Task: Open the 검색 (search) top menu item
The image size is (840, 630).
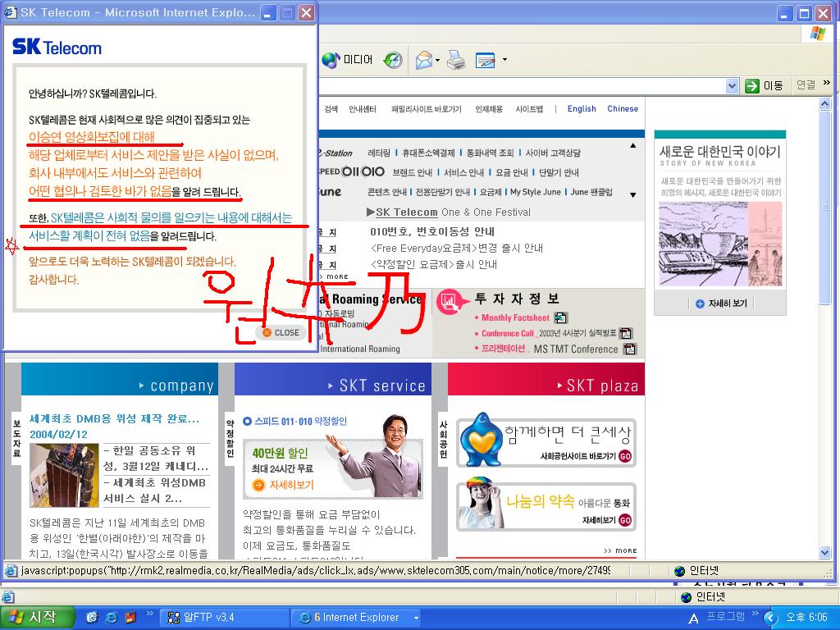Action: [331, 109]
